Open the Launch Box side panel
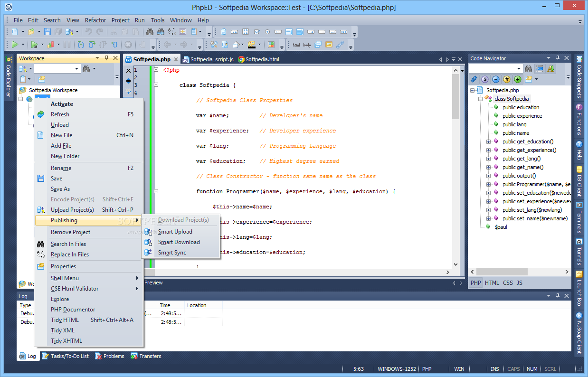The width and height of the screenshot is (588, 377). (579, 288)
